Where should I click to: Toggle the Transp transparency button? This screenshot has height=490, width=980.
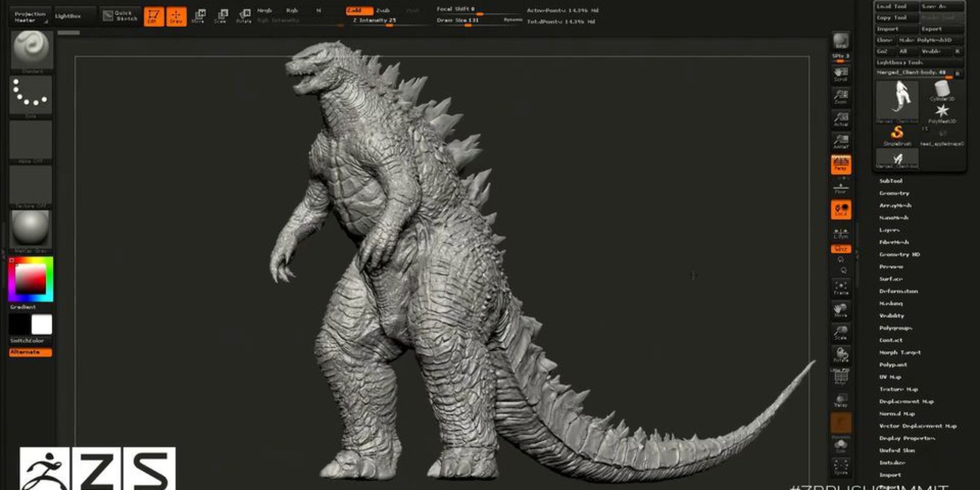[x=841, y=400]
